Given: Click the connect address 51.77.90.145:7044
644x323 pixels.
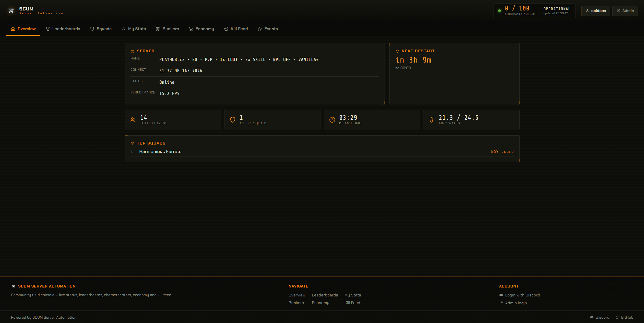Looking at the screenshot, I should (181, 71).
